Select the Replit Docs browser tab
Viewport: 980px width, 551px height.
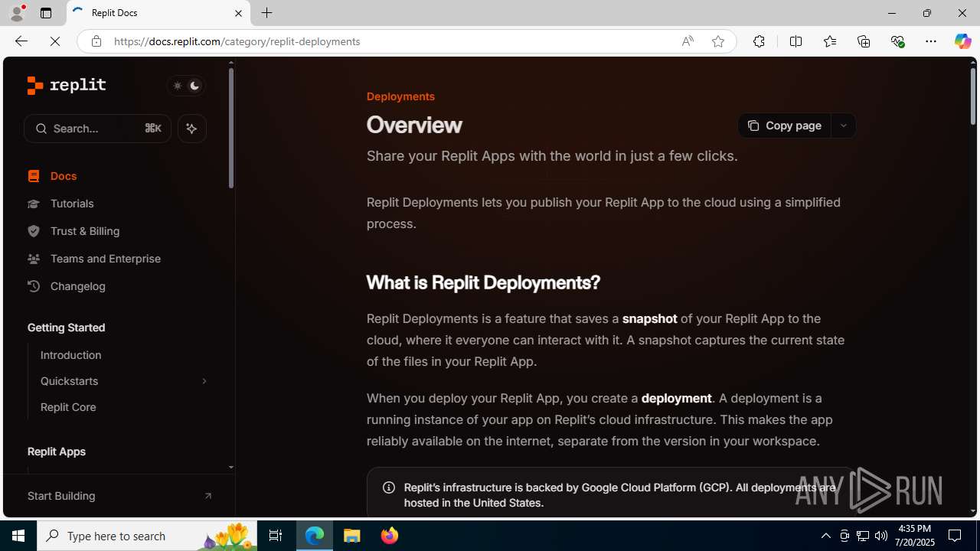158,13
